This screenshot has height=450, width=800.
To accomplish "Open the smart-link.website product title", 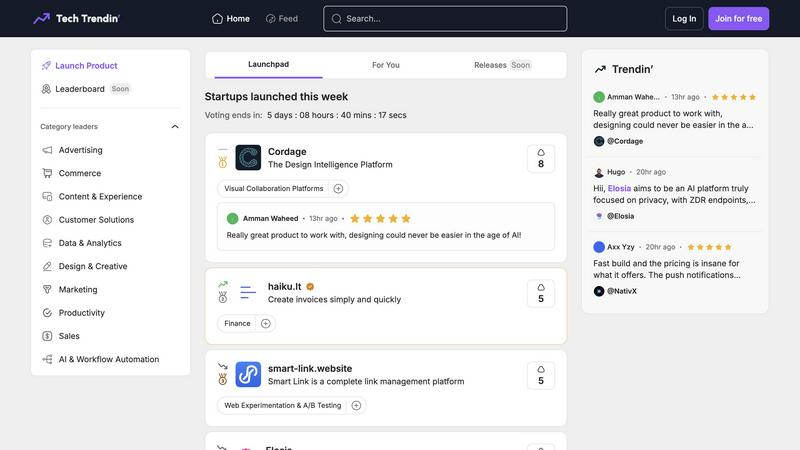I will coord(310,368).
